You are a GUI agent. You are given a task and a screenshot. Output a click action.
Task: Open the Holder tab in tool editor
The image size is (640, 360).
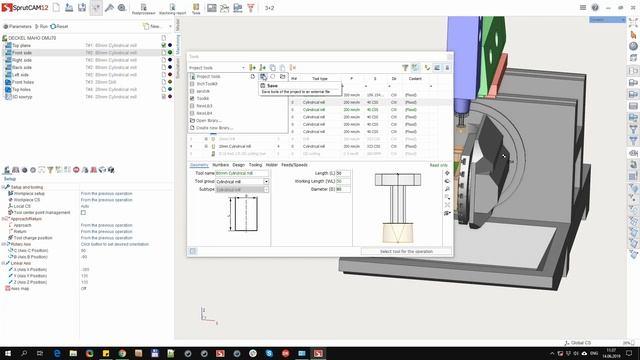272,165
